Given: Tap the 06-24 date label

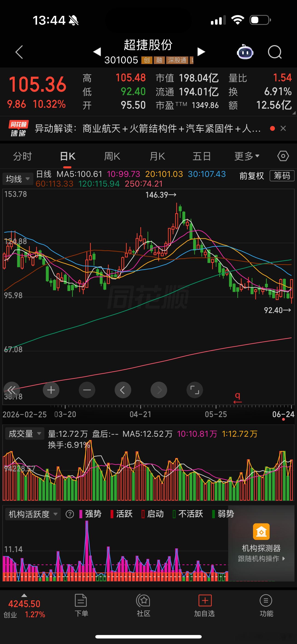Looking at the screenshot, I should 283,414.
